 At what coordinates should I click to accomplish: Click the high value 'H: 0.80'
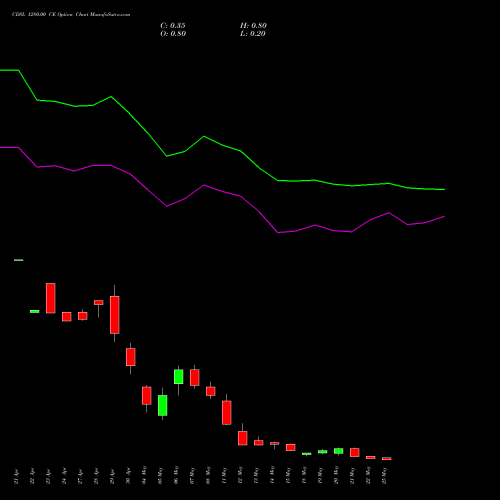tap(253, 26)
